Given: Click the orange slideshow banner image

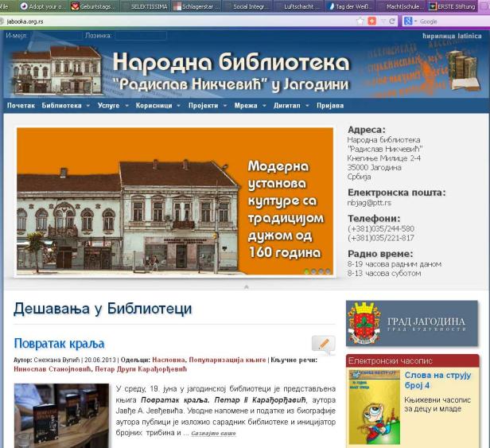Looking at the screenshot, I should tap(175, 201).
